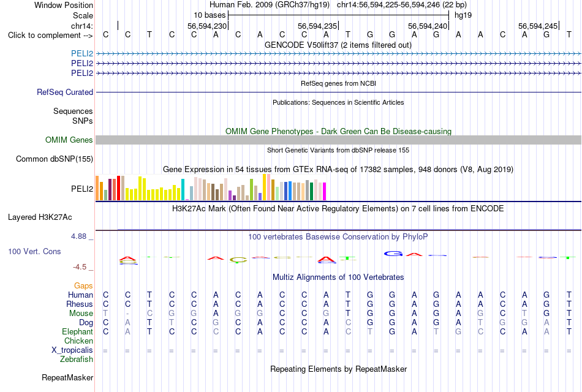Select the 'Chicken' alignment row label
This screenshot has height=392, width=582.
point(78,341)
